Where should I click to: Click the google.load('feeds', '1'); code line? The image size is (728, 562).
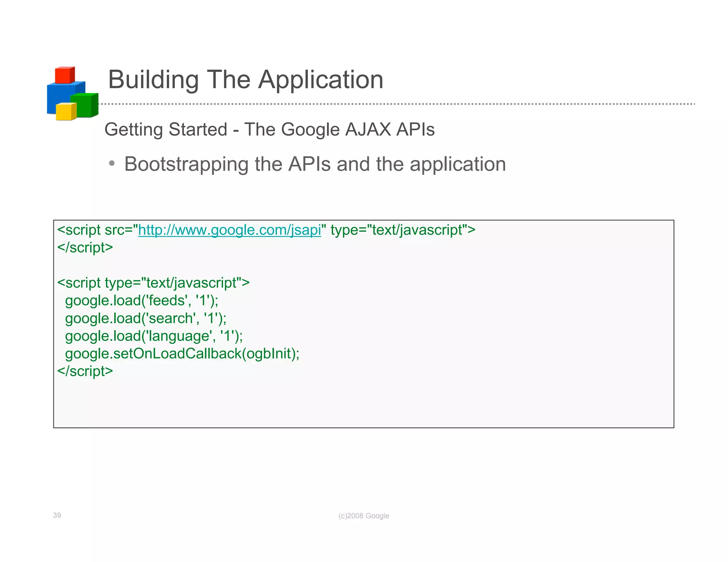141,301
